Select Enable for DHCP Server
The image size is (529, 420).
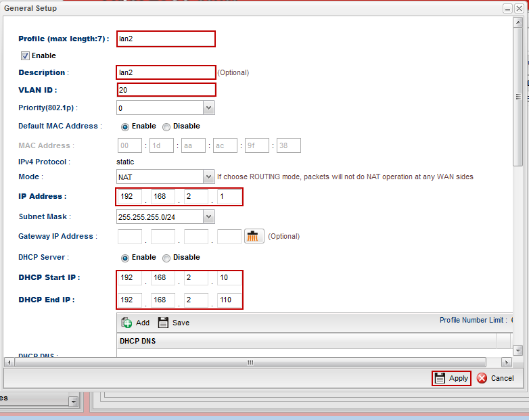(x=124, y=258)
